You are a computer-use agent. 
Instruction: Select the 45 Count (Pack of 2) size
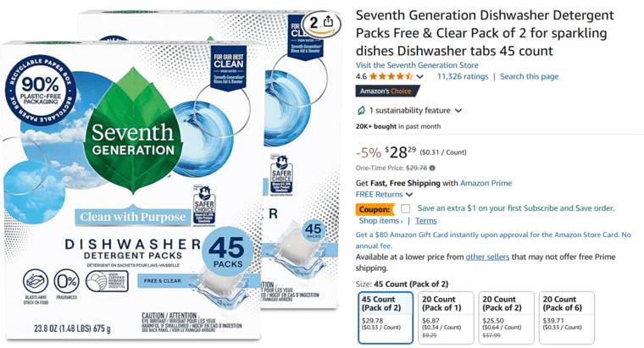[x=386, y=318]
